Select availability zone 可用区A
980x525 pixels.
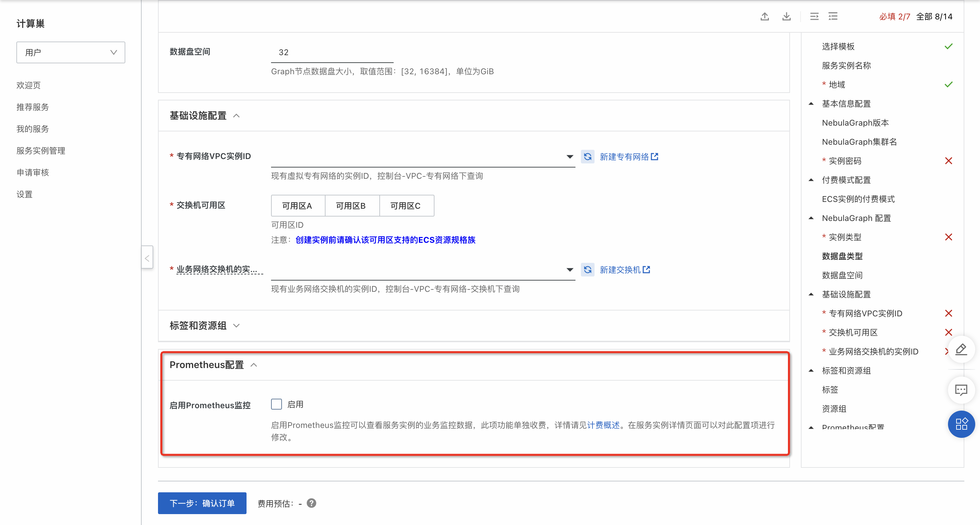click(x=298, y=205)
